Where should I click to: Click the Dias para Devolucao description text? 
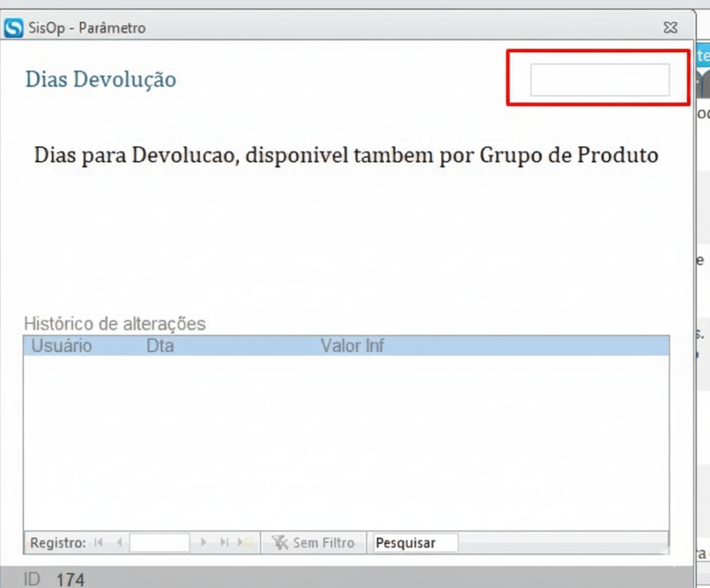[x=346, y=154]
